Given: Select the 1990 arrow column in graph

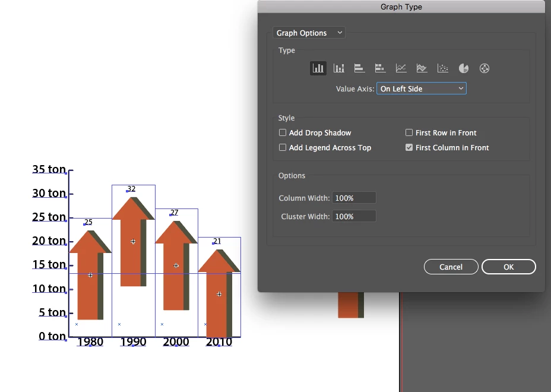Looking at the screenshot, I should coord(133,242).
